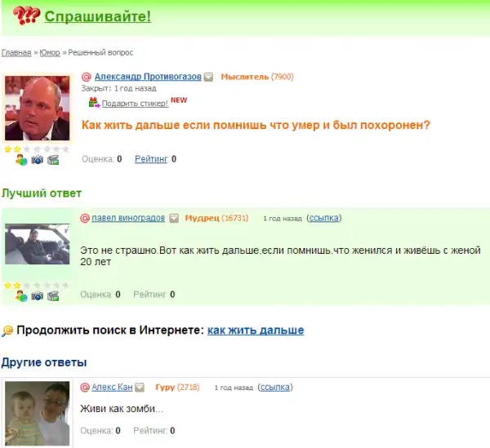
Task: Open the asker's photo camera icon
Action: [38, 160]
